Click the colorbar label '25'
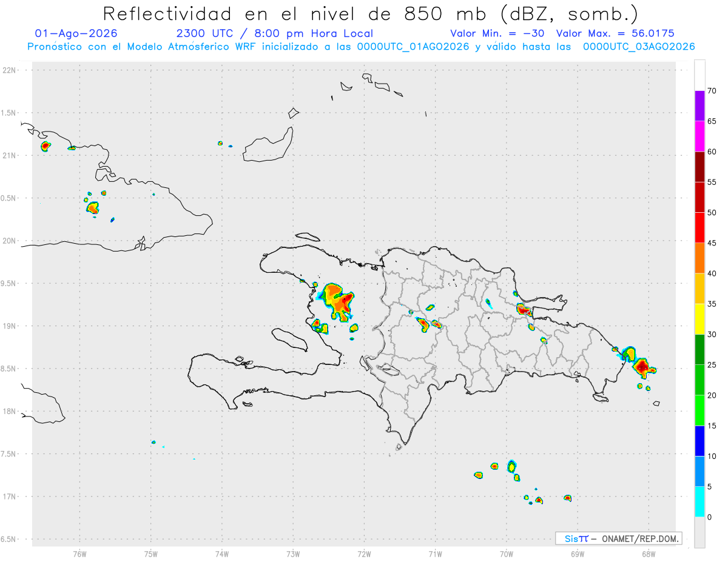728x562 pixels. [712, 365]
